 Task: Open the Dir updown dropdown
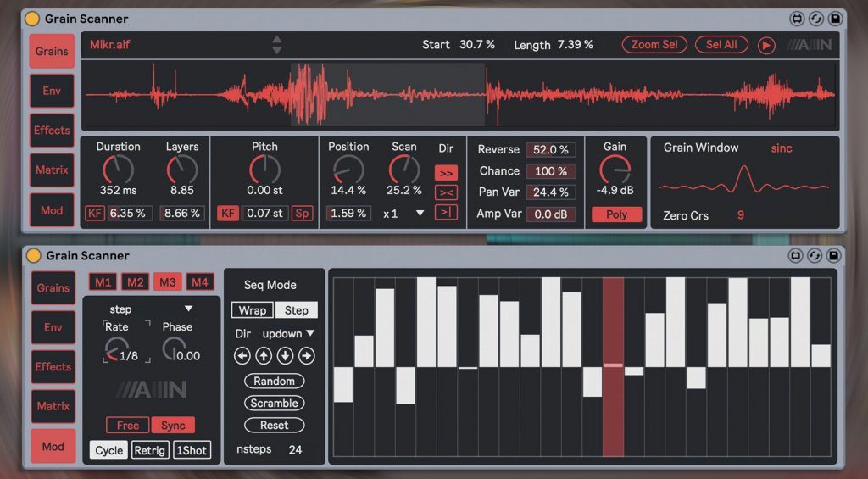[x=288, y=333]
